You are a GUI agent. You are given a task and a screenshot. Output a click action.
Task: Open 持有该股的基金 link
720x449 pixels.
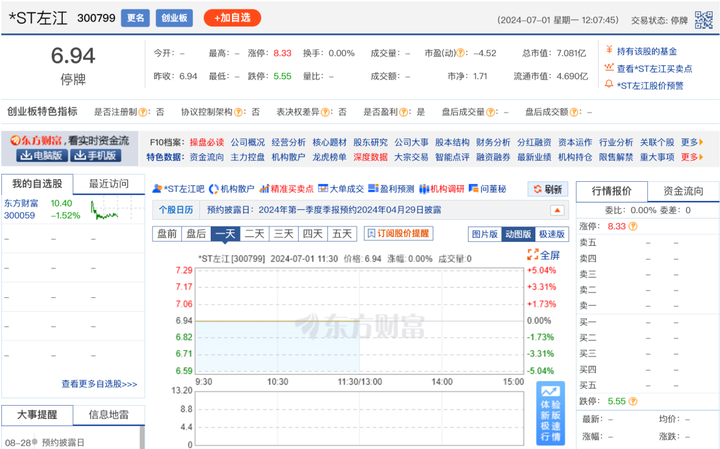[x=647, y=51]
